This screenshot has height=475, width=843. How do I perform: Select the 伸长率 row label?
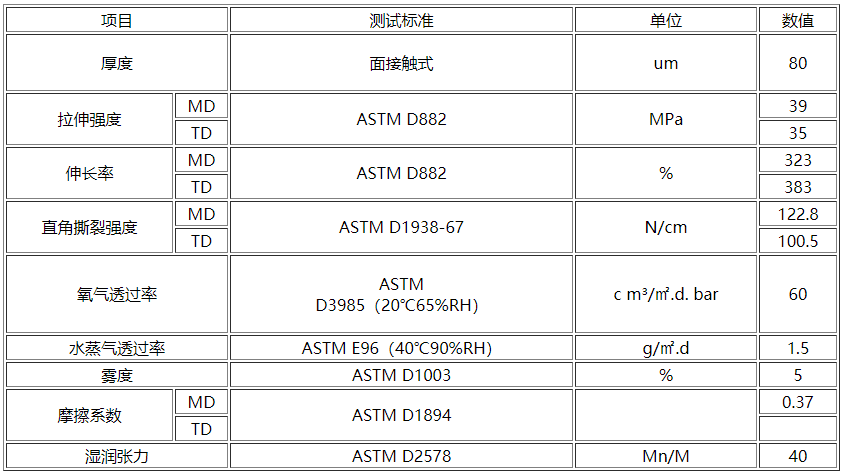pos(89,173)
